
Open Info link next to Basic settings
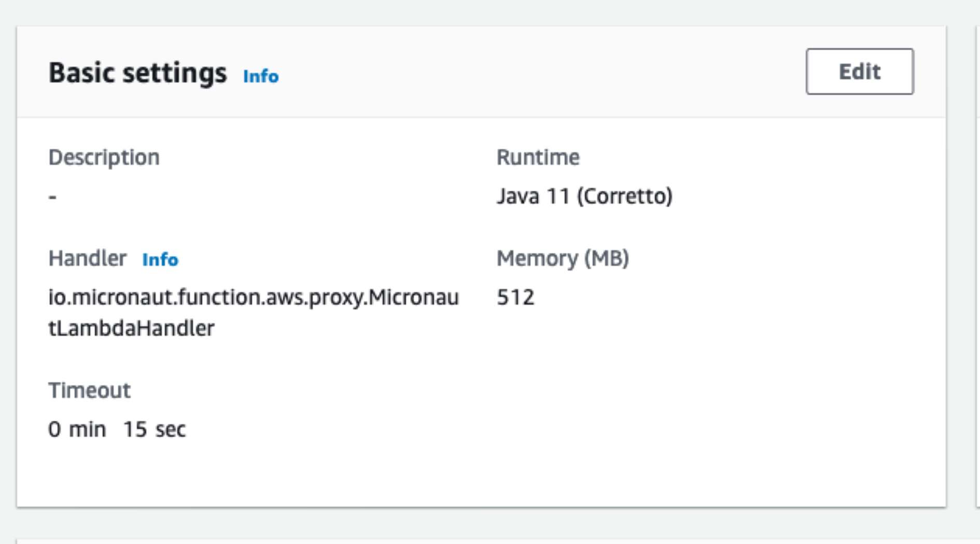tap(261, 76)
